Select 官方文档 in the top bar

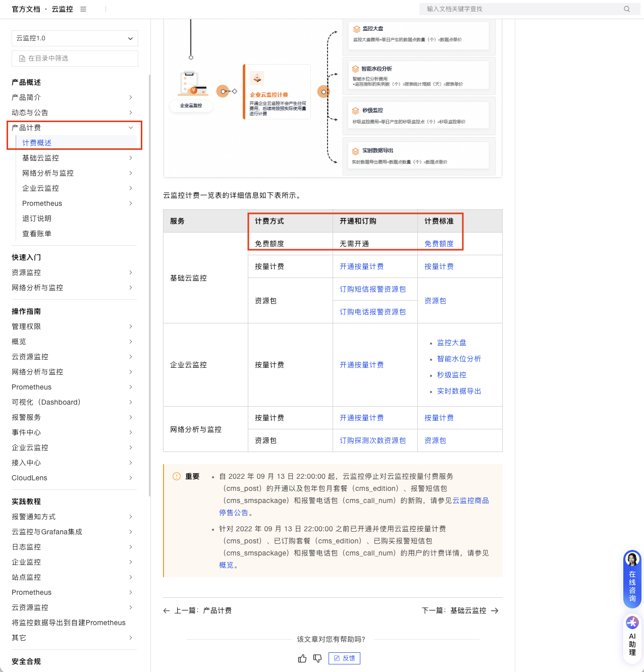coord(26,9)
